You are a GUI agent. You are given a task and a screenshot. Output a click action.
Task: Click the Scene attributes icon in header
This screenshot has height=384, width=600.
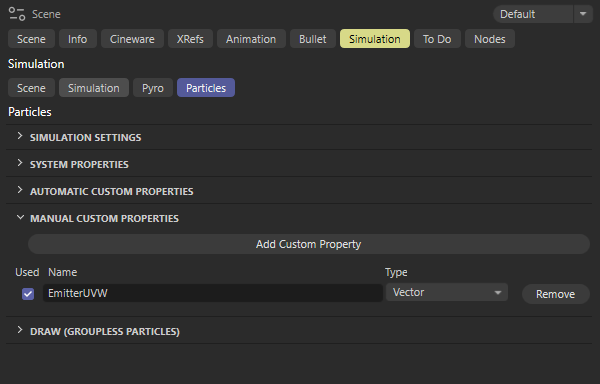click(17, 14)
